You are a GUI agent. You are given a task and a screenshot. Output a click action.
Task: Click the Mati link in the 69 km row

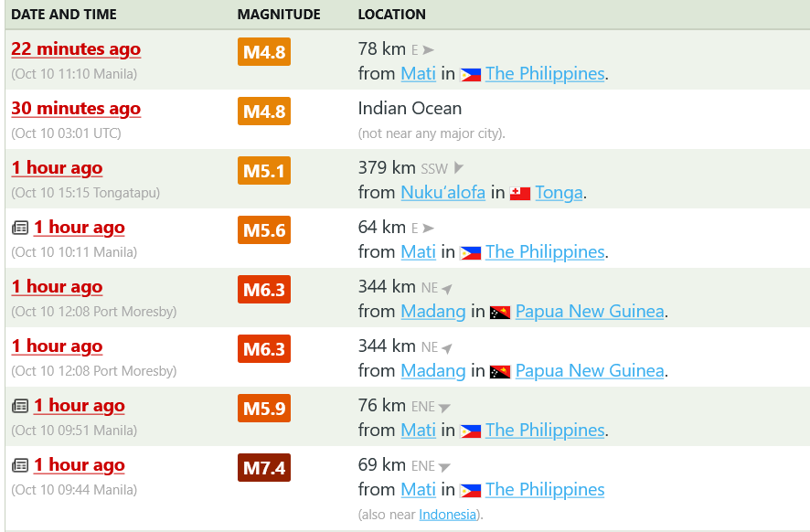pyautogui.click(x=418, y=490)
